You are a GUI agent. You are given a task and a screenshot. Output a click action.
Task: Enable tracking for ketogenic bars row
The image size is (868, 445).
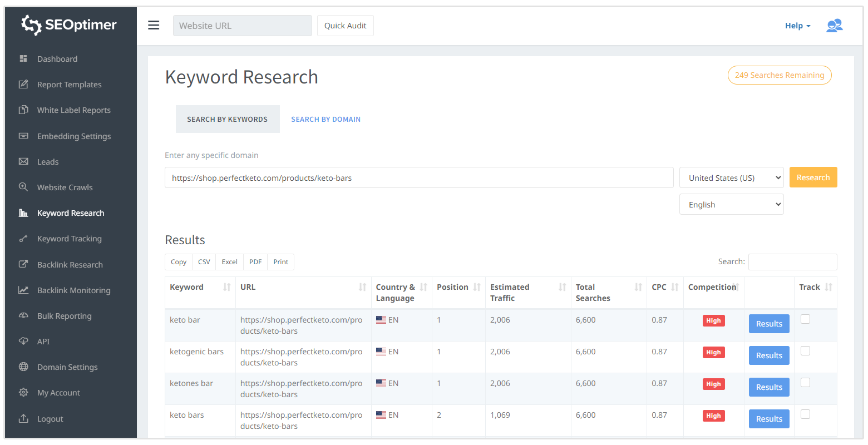(805, 351)
